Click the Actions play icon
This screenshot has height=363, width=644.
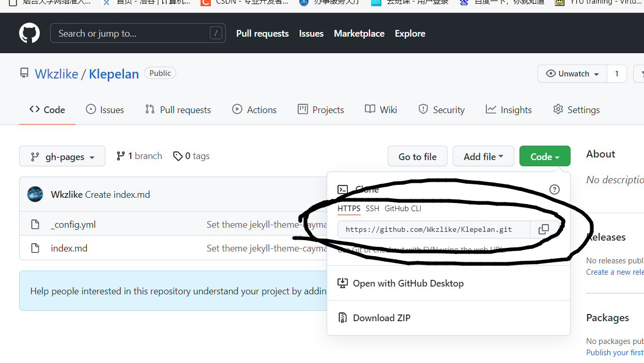click(237, 109)
